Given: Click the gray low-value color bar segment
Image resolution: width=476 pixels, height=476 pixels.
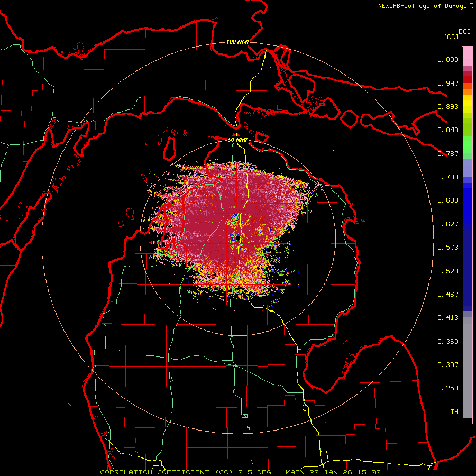Looking at the screenshot, I should [x=467, y=368].
